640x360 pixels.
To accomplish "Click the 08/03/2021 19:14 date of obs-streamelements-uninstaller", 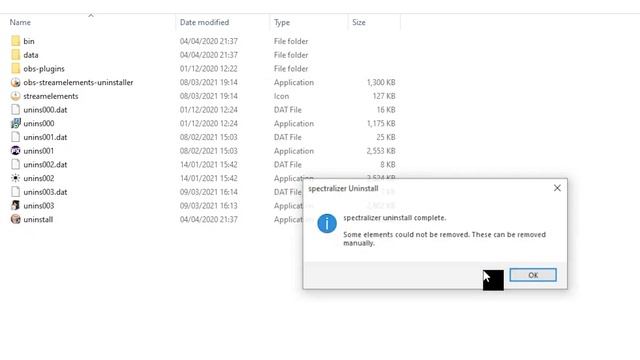I will click(209, 82).
